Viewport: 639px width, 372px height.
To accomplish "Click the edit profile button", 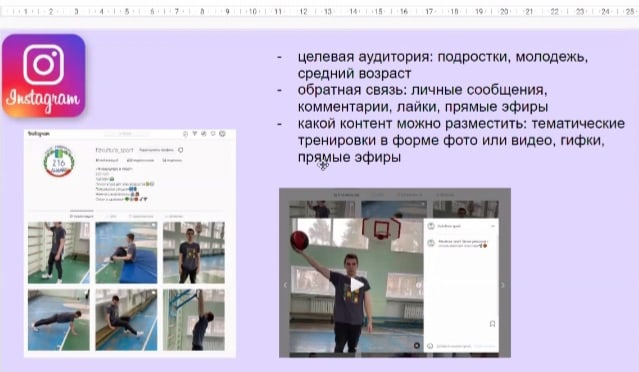I will [x=156, y=150].
